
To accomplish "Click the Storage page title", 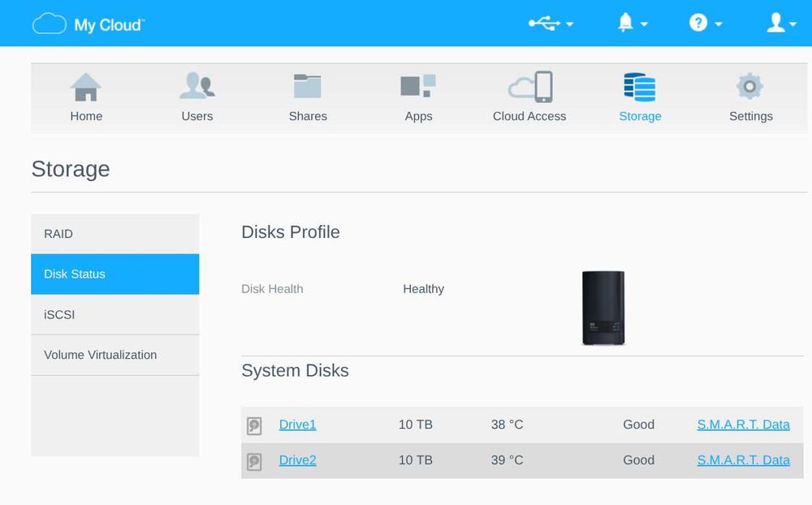I will click(x=71, y=170).
